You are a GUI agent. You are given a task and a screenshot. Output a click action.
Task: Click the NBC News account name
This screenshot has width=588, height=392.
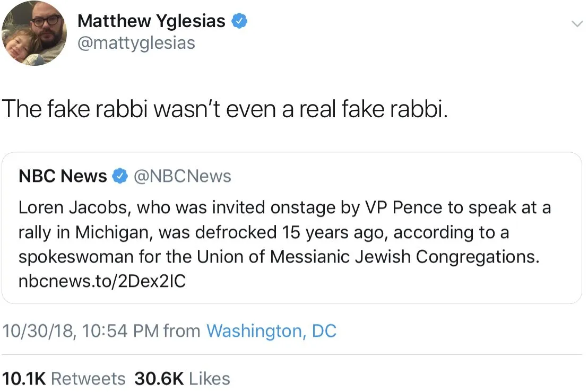tap(63, 176)
